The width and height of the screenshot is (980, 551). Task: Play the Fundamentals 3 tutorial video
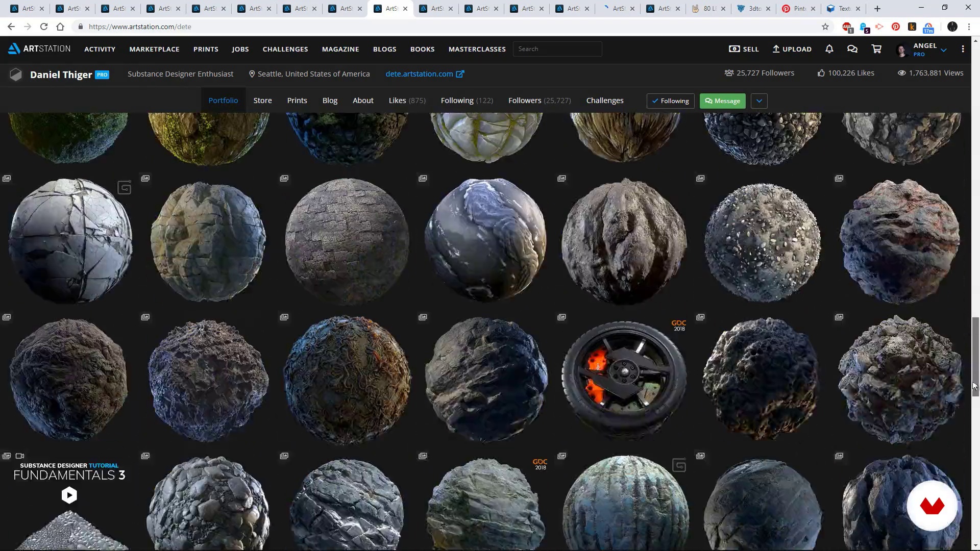pyautogui.click(x=69, y=495)
